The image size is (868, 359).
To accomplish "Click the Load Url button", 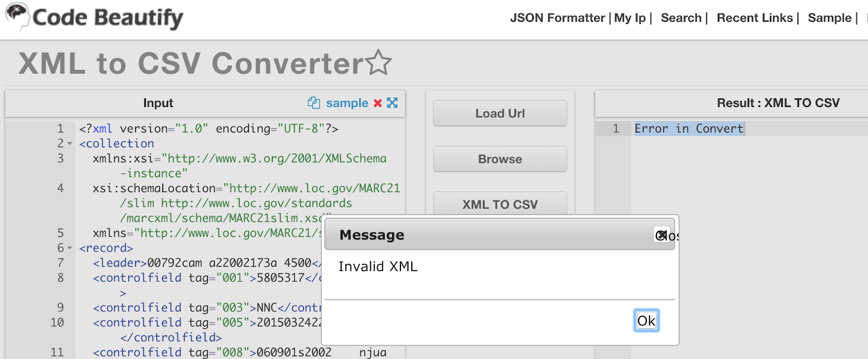I will tap(500, 114).
